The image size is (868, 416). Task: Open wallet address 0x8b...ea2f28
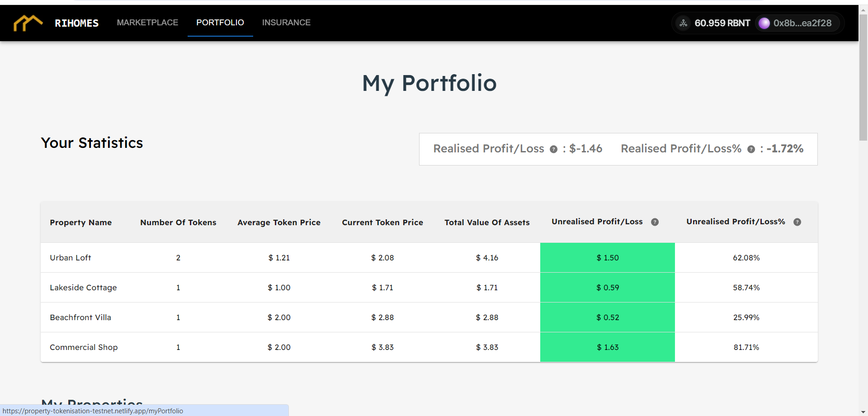(x=797, y=23)
